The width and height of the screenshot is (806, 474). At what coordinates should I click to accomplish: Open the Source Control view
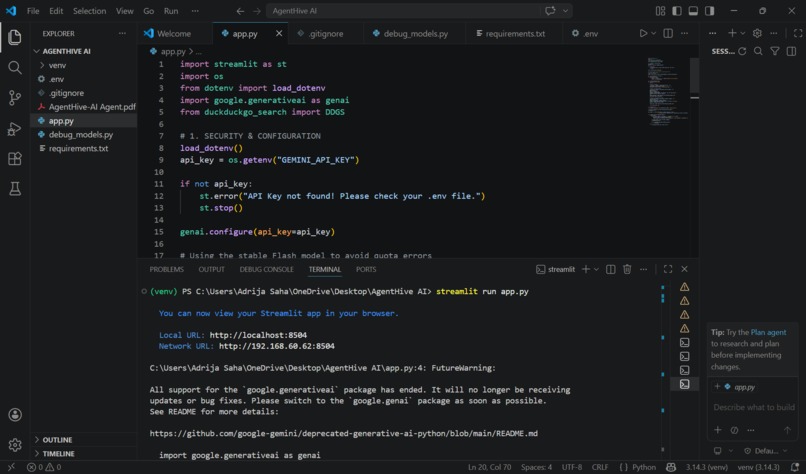click(15, 98)
